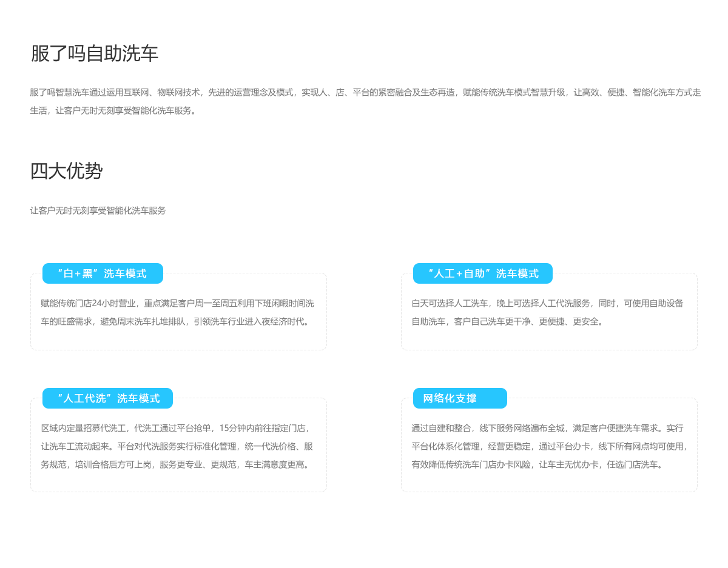The height and width of the screenshot is (568, 728).
Task: Click subtitle 让客户无时无刻享受智能化洗车服务
Action: [98, 211]
